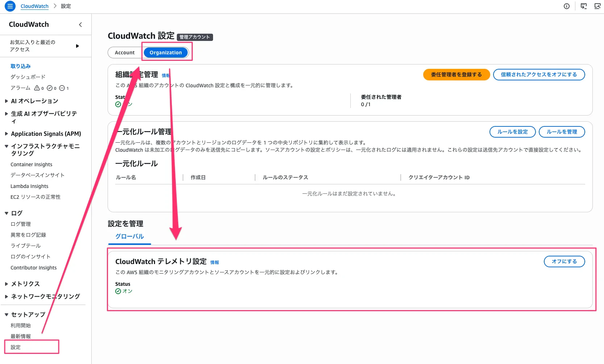Screen dimensions: 604x364
Task: Click the ルール名 column header
Action: tap(126, 177)
